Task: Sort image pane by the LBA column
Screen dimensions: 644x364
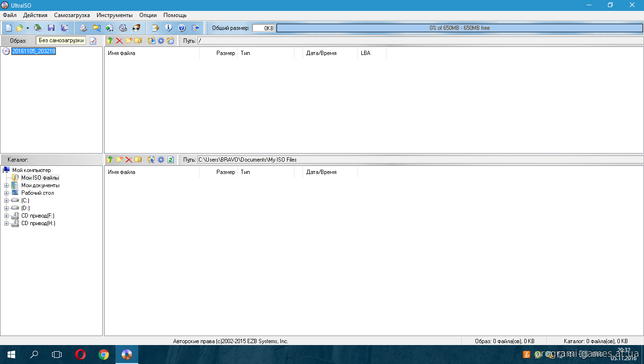Action: pyautogui.click(x=372, y=53)
